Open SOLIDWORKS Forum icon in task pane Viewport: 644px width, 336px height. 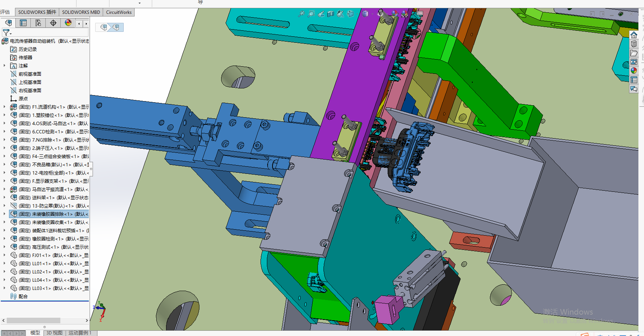coord(634,89)
